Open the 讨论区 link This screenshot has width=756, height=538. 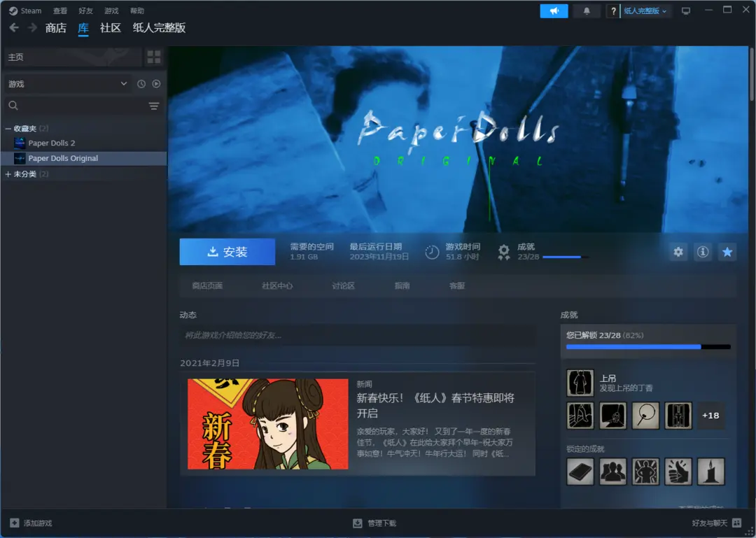point(343,286)
